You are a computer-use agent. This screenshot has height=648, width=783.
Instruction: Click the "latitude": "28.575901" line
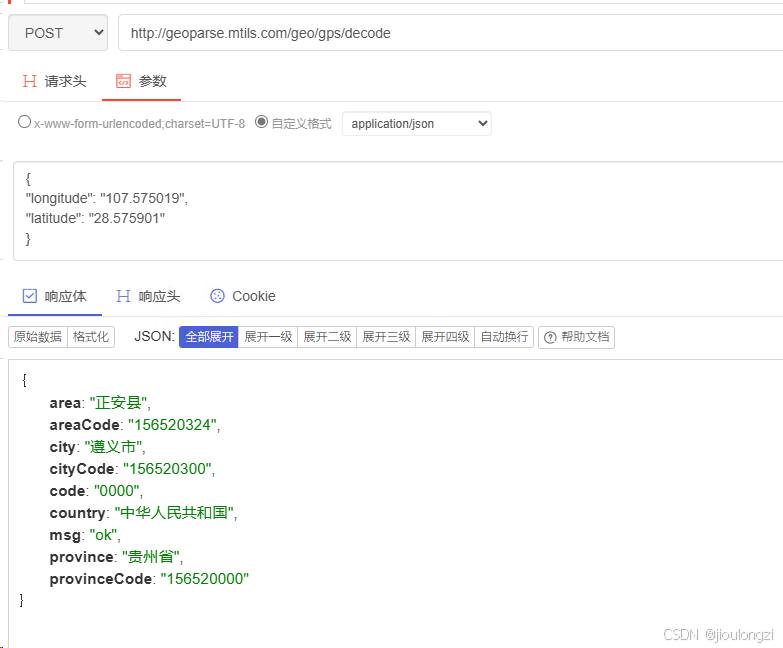pos(95,219)
